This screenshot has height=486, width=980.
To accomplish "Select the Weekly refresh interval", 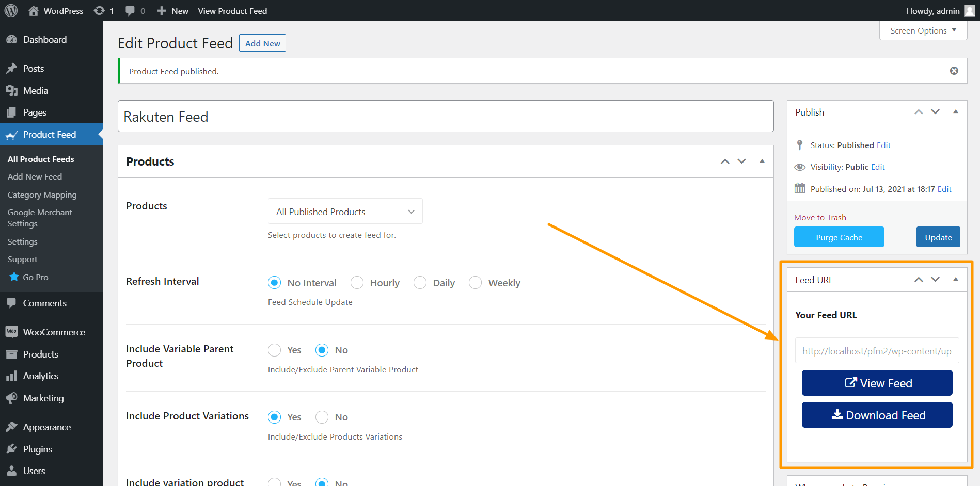I will click(475, 283).
